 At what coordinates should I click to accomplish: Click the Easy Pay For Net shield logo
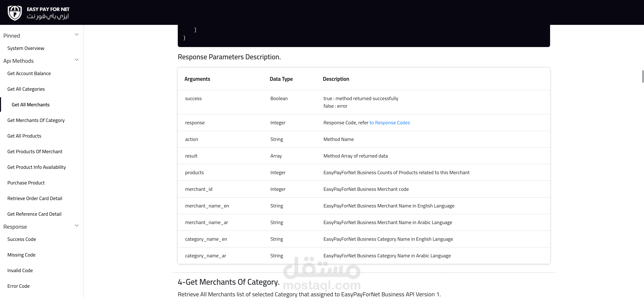point(15,13)
